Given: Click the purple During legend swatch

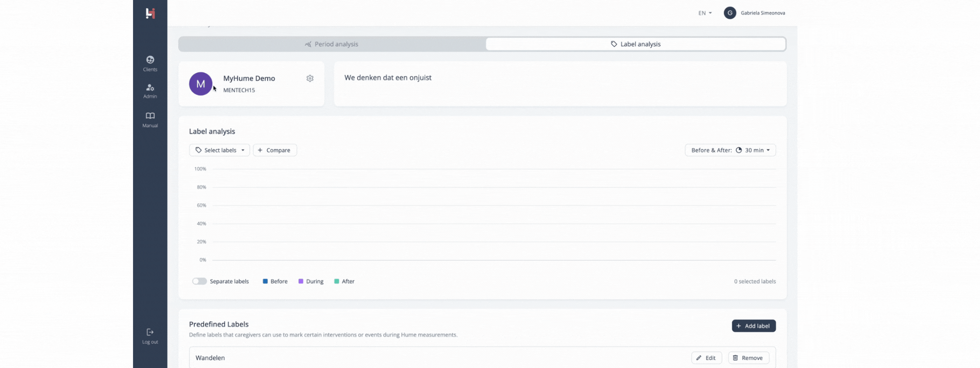Looking at the screenshot, I should [x=301, y=281].
